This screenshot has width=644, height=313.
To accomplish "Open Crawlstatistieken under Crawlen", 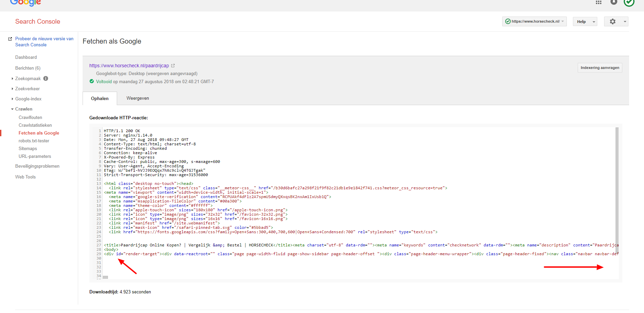I will pyautogui.click(x=35, y=125).
